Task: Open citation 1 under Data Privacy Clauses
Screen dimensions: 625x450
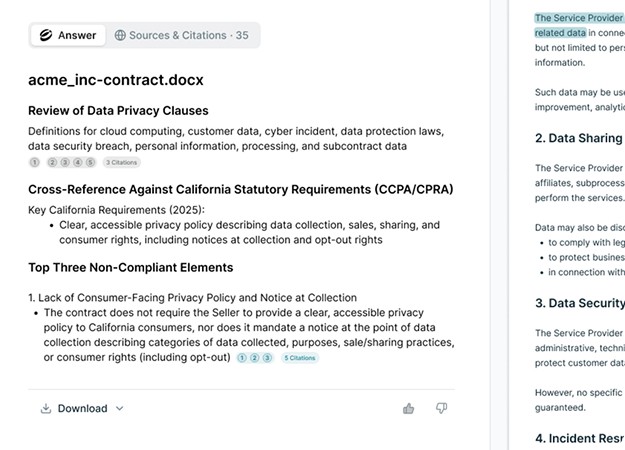Action: point(35,162)
